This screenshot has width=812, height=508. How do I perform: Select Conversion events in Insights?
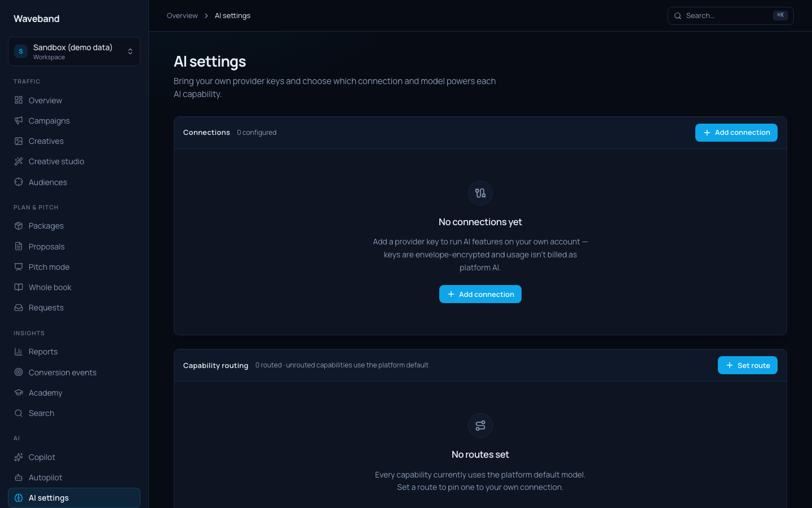[74, 373]
